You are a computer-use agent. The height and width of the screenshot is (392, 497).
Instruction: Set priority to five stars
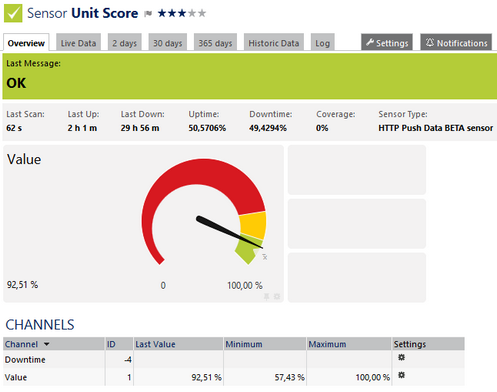[x=202, y=13]
